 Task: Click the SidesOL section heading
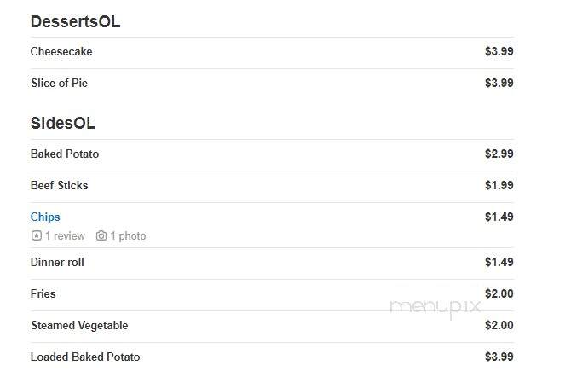[63, 123]
